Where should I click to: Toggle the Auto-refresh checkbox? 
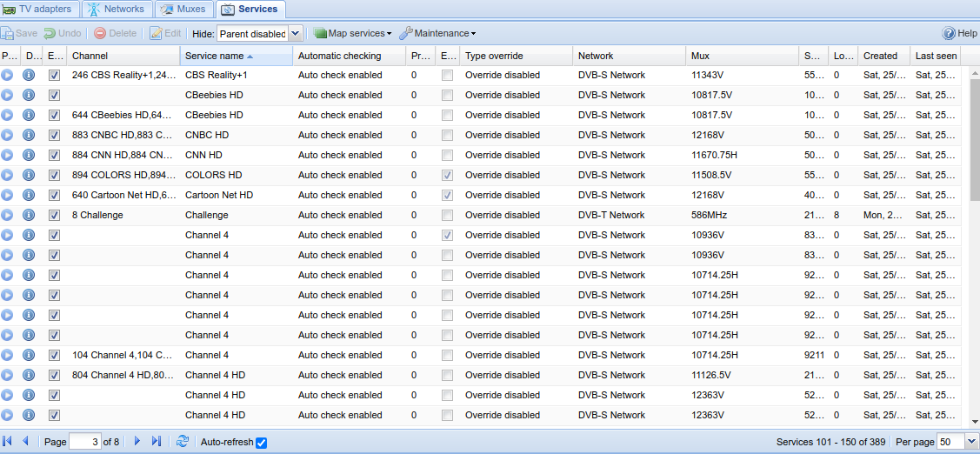tap(262, 443)
